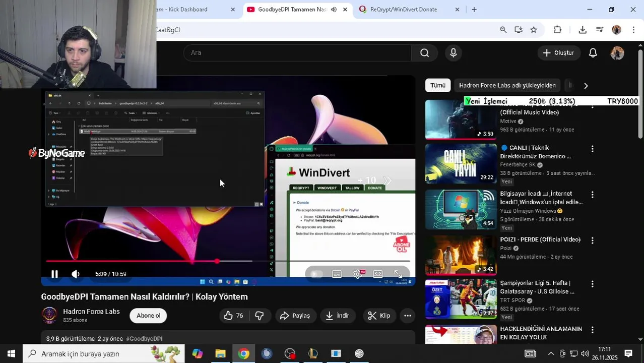Click the YouTube Ara search field
The height and width of the screenshot is (363, 644).
coord(297,53)
